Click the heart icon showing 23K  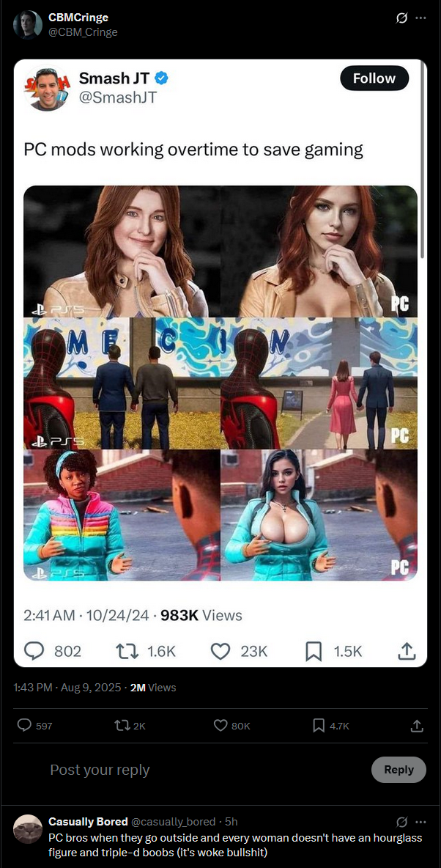point(220,651)
